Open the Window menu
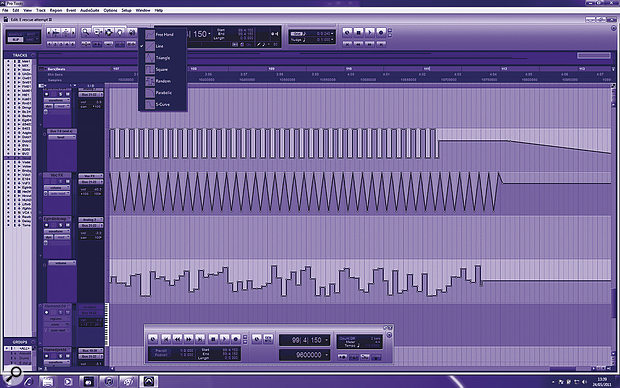 143,10
